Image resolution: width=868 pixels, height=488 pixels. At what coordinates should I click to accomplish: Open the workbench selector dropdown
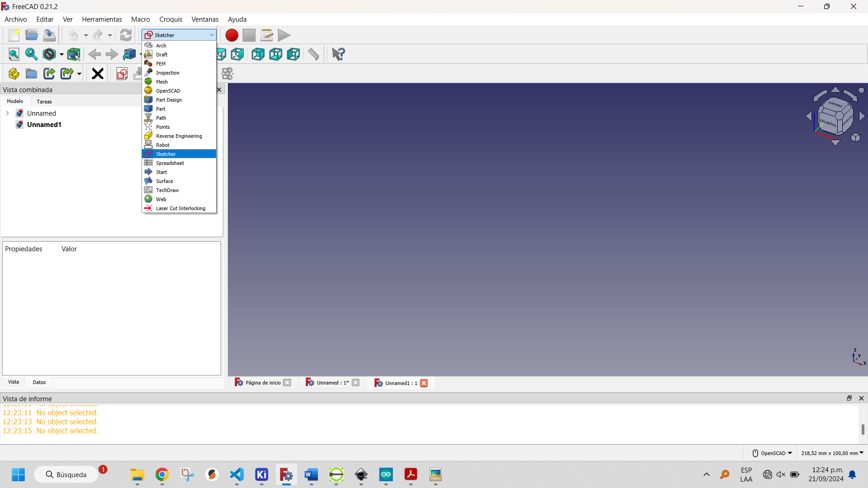pos(178,34)
